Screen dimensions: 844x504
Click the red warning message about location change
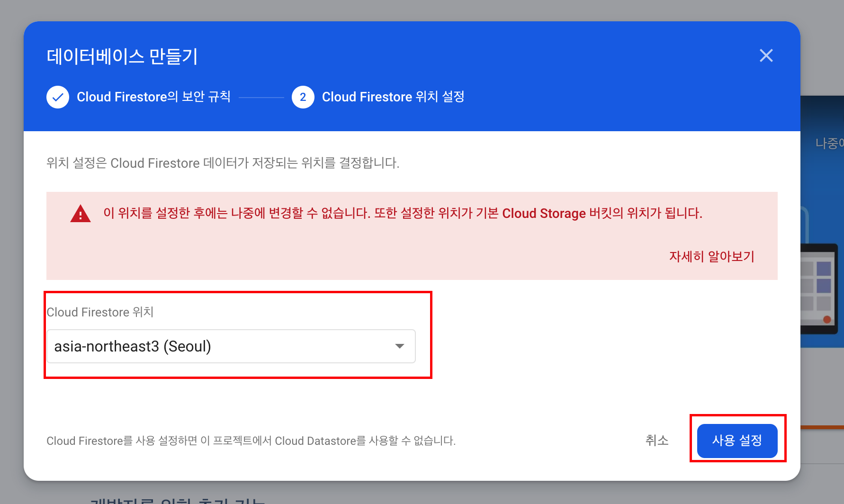coord(403,213)
